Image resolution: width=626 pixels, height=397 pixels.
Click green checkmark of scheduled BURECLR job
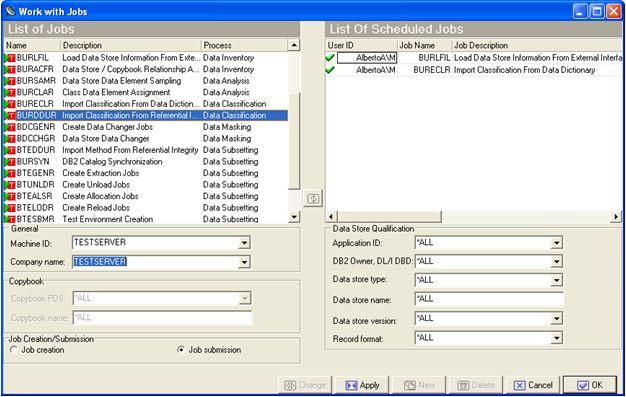(330, 70)
